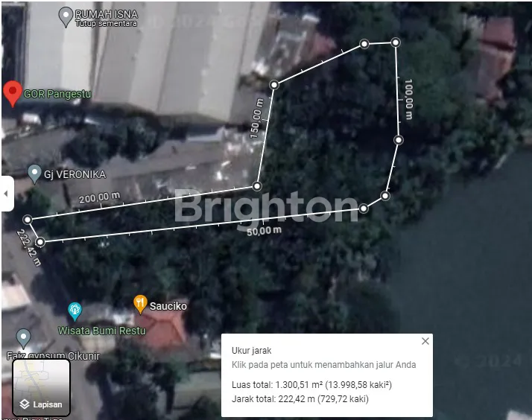Screen dimensions: 532x420
Task: Open the Lapisan layers thumbnail
Action: [42, 387]
